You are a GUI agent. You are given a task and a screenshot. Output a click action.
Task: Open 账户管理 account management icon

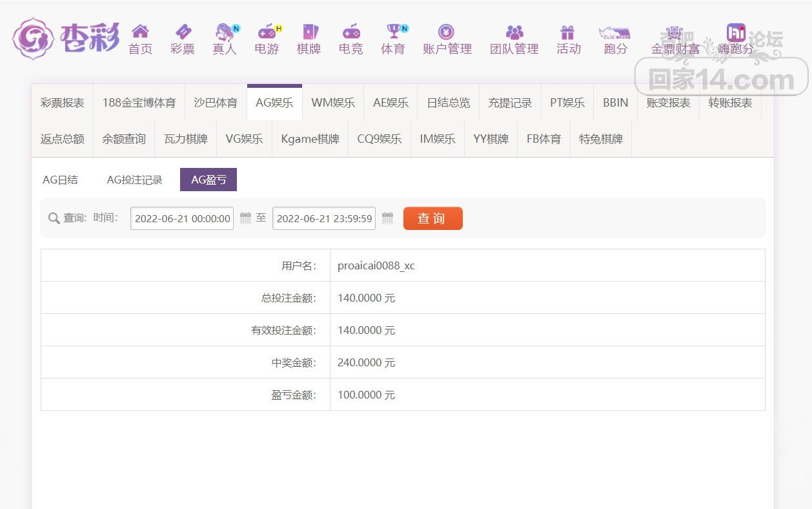447,32
